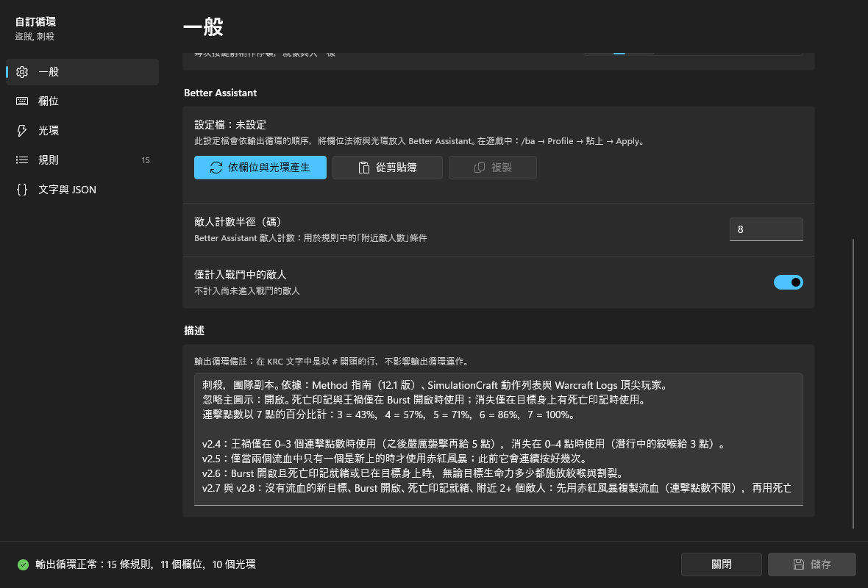Open the 文字與 JSON section
The image size is (868, 588).
[x=82, y=189]
